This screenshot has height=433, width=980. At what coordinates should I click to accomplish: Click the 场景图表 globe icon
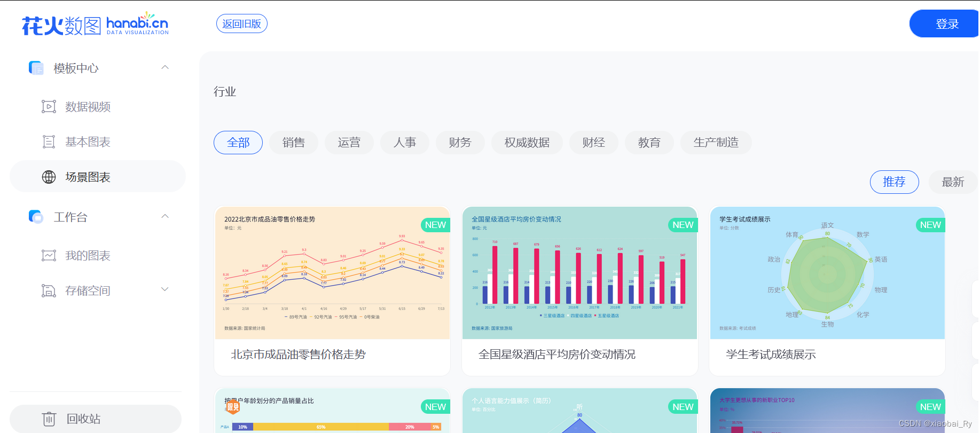(x=49, y=177)
